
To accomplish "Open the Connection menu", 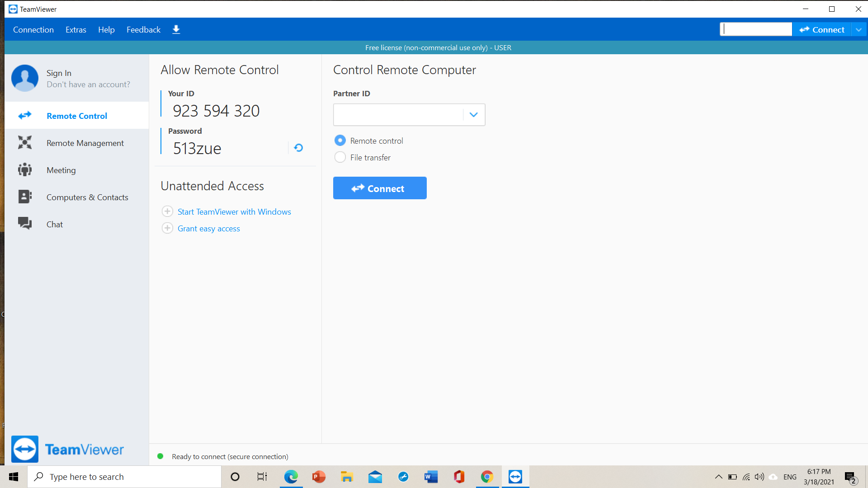I will click(33, 29).
